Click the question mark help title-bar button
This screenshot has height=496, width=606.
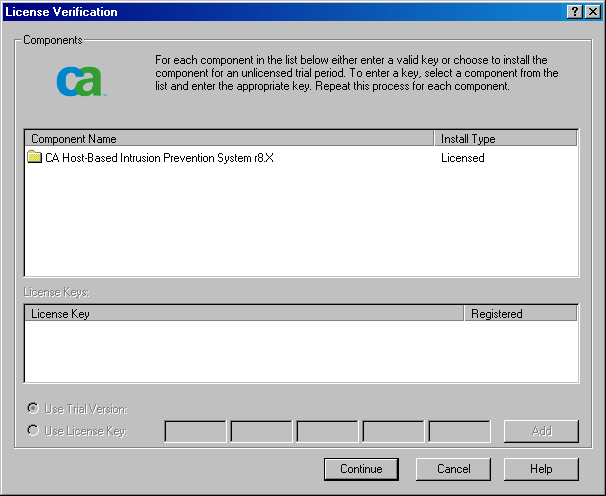575,12
